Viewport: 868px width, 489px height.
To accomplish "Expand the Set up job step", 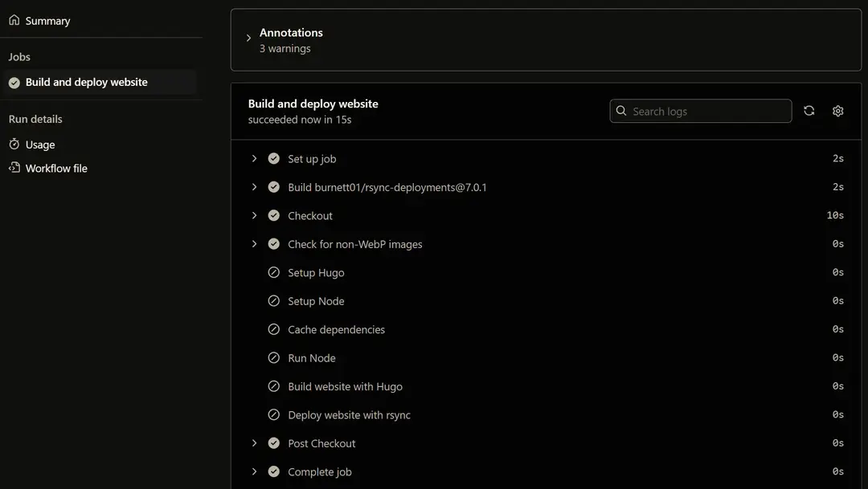I will [254, 159].
